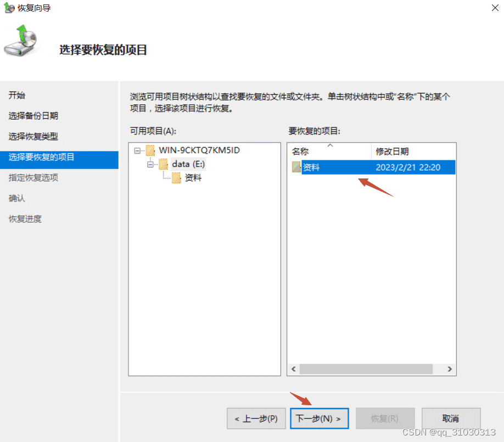504x442 pixels.
Task: Open 指定恢复选项 step in sidebar
Action: (33, 177)
